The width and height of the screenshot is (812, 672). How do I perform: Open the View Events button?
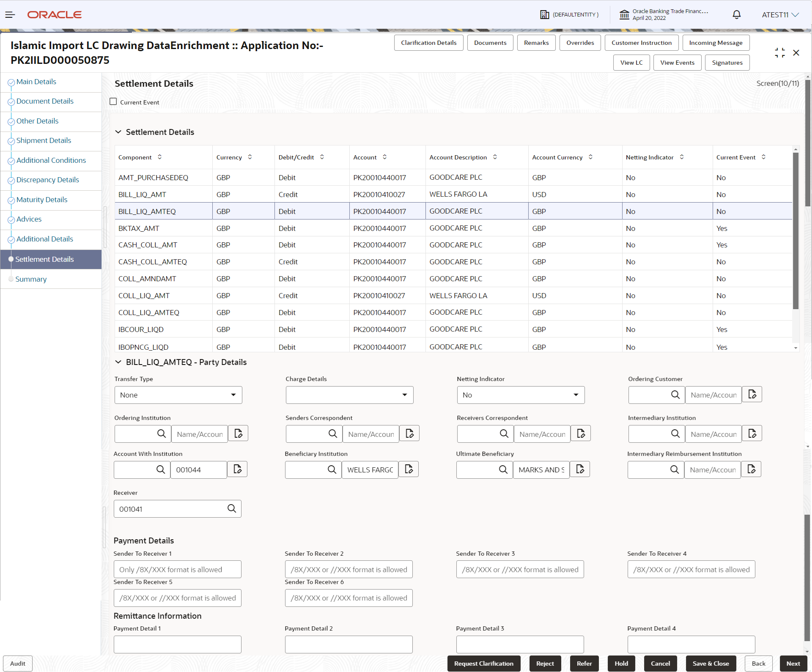677,63
